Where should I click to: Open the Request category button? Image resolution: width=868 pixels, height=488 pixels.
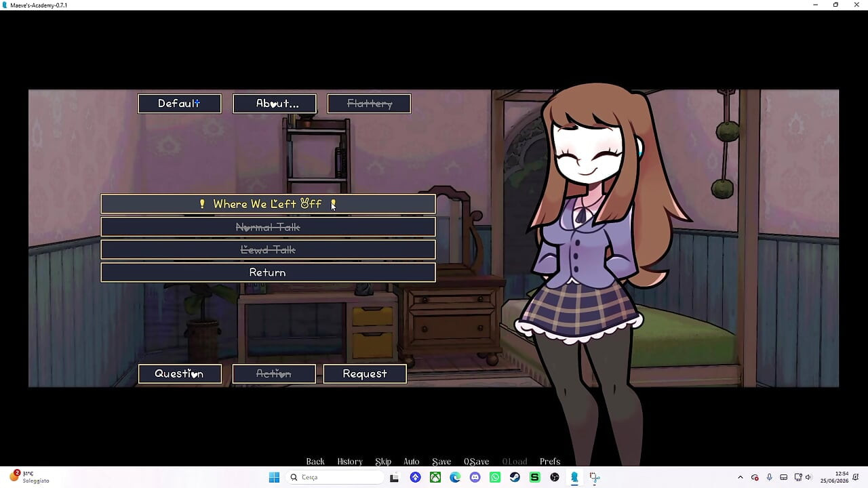pyautogui.click(x=365, y=374)
